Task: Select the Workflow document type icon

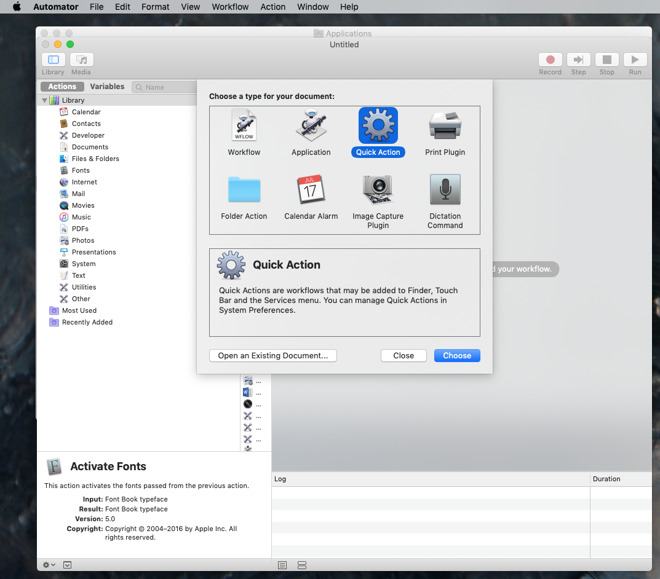Action: point(244,125)
